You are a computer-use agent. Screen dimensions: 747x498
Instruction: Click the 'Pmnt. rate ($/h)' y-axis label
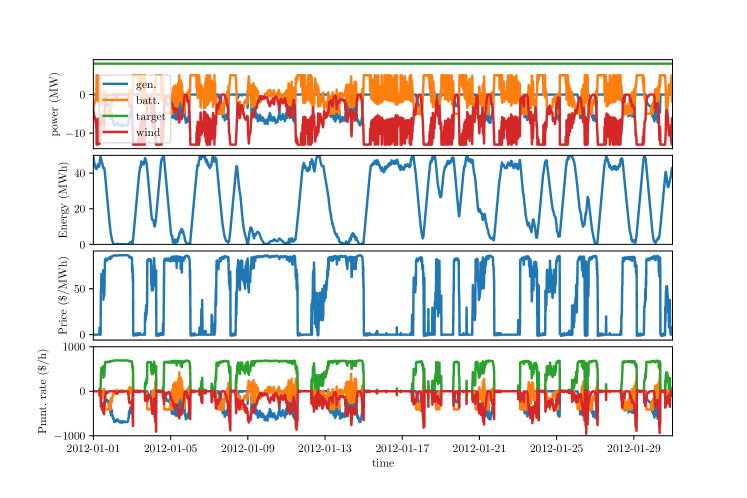(42, 391)
